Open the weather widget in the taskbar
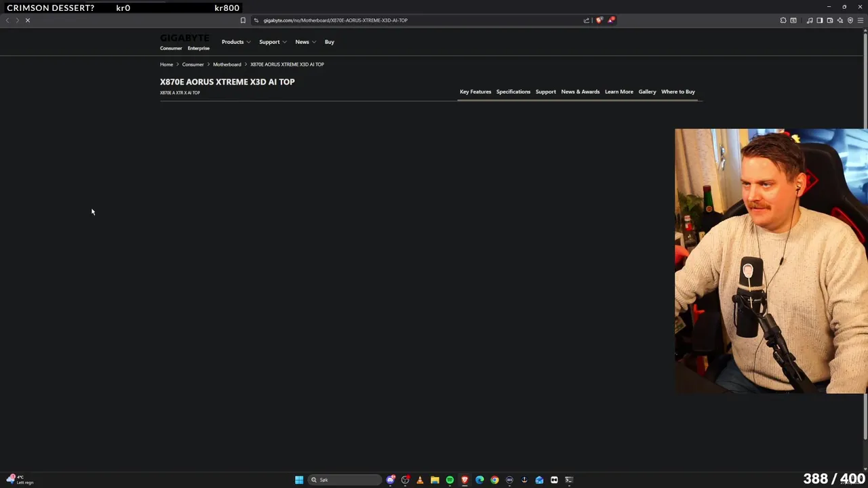 tap(20, 480)
